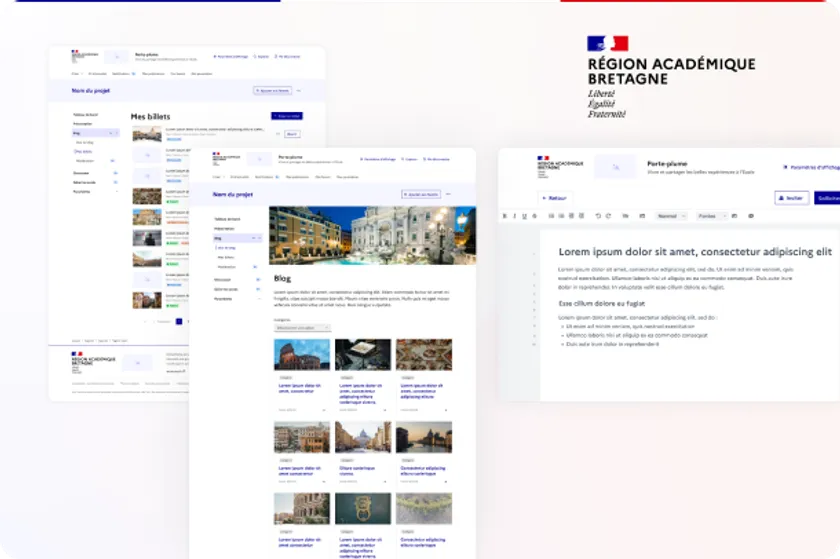The height and width of the screenshot is (559, 840).
Task: Open the Catégories dropdown on Blog page
Action: [x=302, y=327]
